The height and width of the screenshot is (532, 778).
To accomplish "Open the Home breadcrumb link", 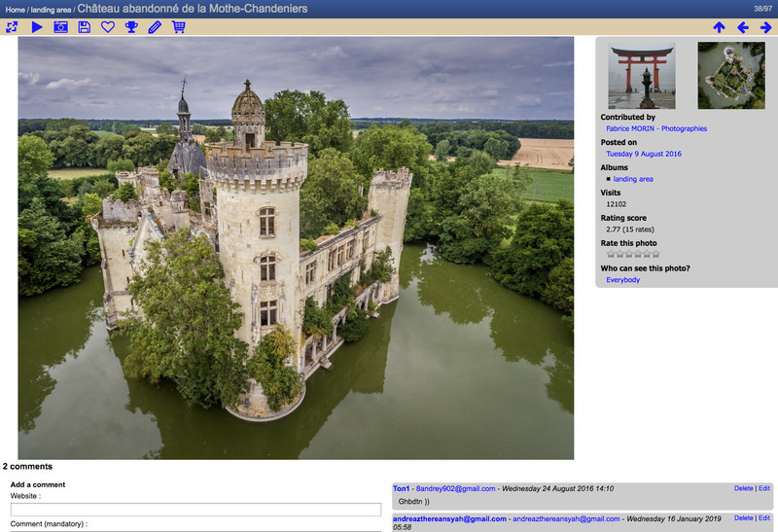I will 14,9.
